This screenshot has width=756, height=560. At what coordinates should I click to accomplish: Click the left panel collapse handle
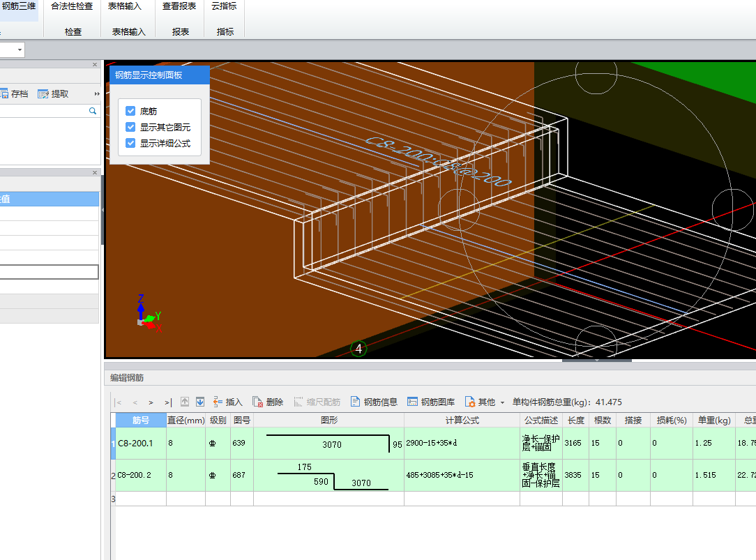(103, 210)
